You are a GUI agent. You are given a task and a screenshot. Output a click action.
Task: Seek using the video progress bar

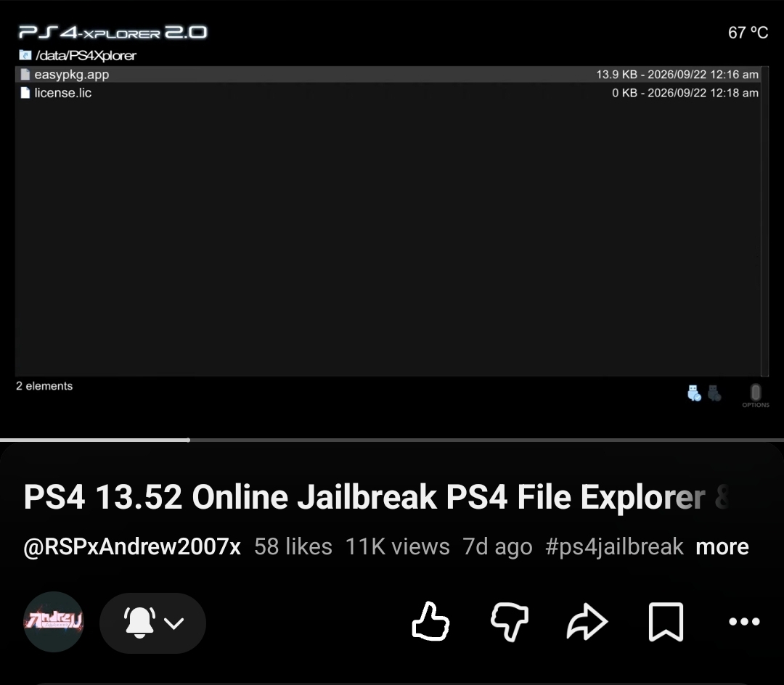pos(392,440)
